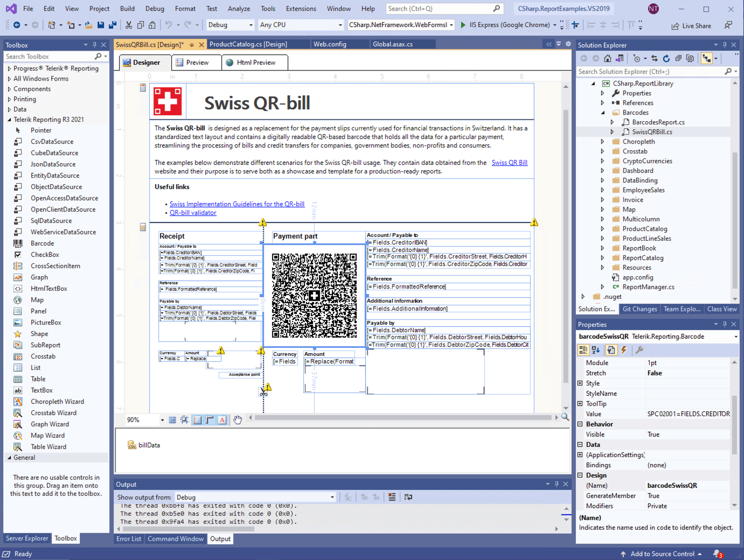Screen dimensions: 744x560
Task: Click the Output window vertical scrollbar
Action: [x=566, y=515]
